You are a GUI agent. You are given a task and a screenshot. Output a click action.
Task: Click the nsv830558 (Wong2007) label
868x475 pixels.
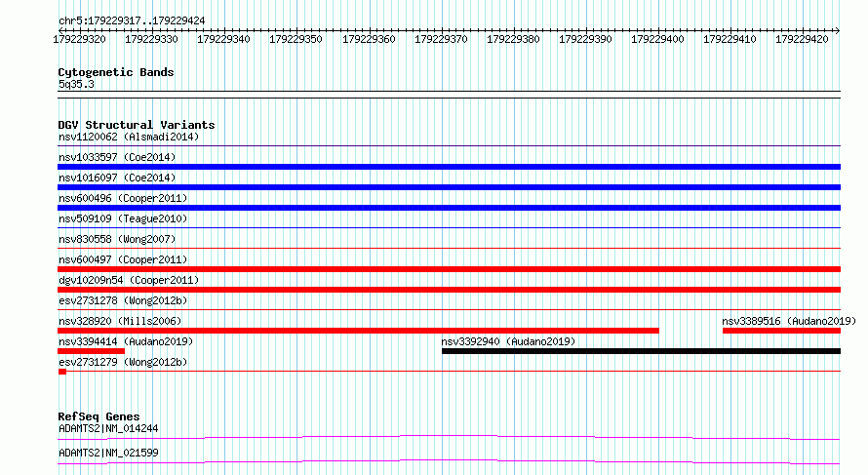coord(117,239)
